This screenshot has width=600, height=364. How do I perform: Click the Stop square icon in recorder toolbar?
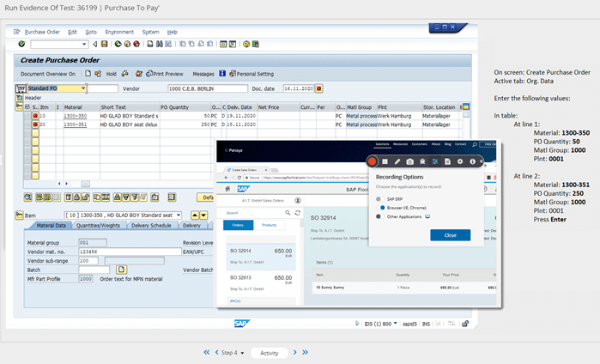click(x=385, y=161)
